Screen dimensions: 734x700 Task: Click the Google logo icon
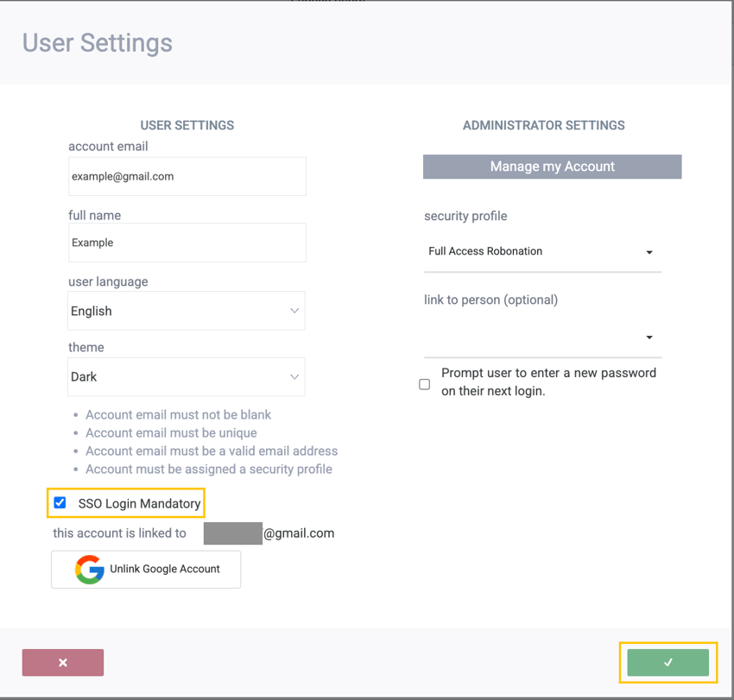click(x=89, y=570)
